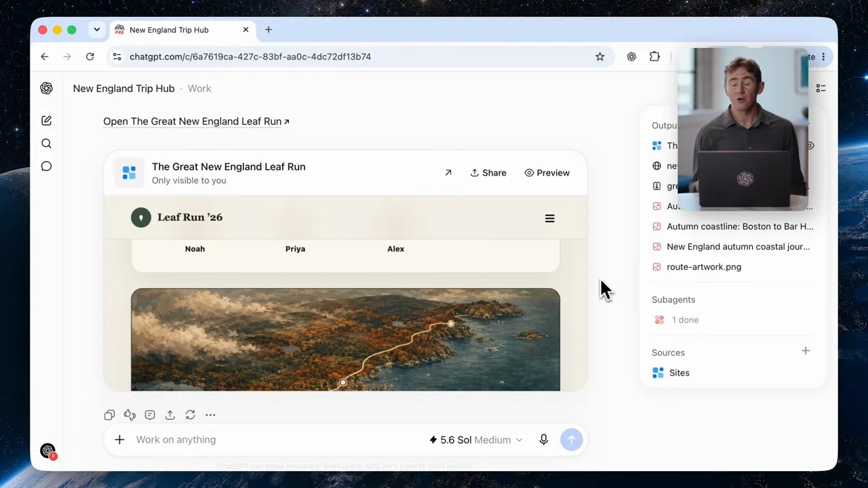Viewport: 868px width, 488px height.
Task: Click the Share button on site card
Action: [x=488, y=173]
